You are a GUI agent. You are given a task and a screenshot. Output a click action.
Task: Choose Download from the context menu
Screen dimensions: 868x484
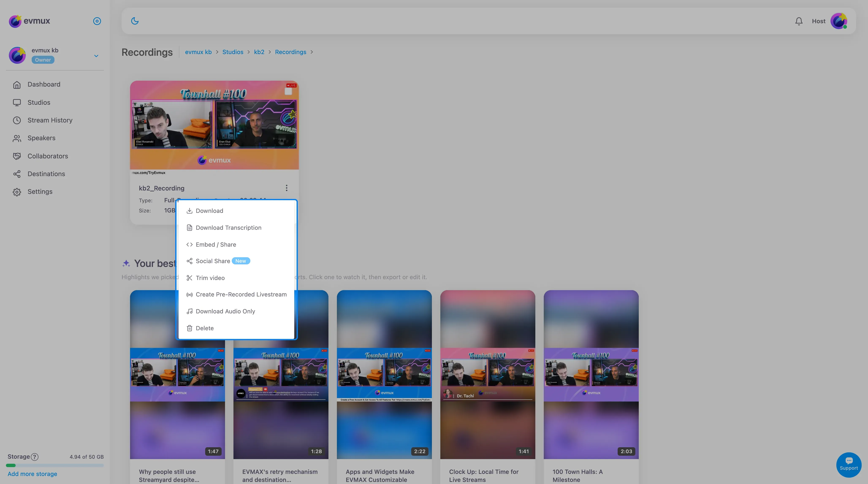tap(236, 211)
